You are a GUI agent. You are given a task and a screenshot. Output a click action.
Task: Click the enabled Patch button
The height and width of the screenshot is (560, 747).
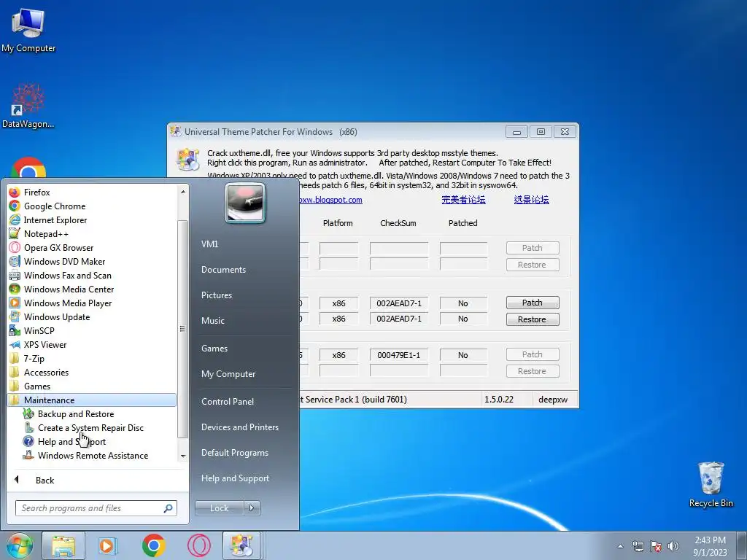pyautogui.click(x=532, y=303)
